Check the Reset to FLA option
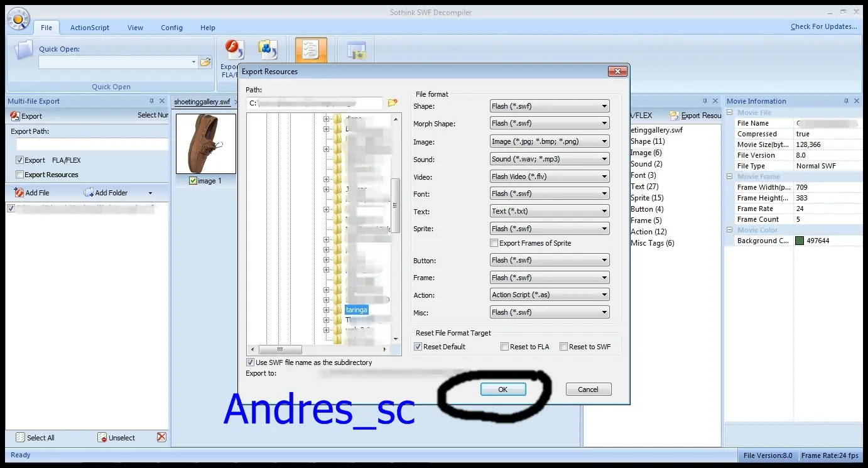Image resolution: width=868 pixels, height=468 pixels. (x=505, y=347)
